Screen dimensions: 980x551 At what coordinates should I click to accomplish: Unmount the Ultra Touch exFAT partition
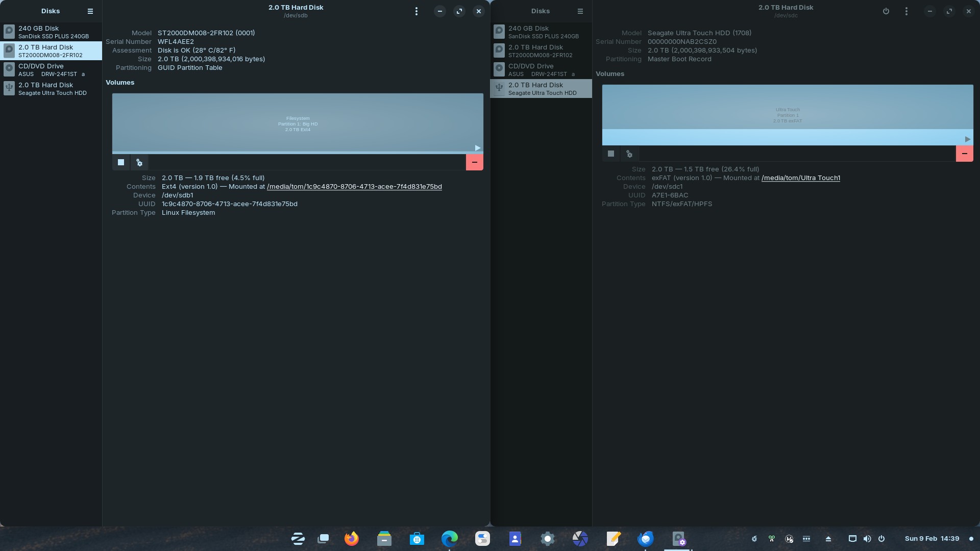click(611, 154)
